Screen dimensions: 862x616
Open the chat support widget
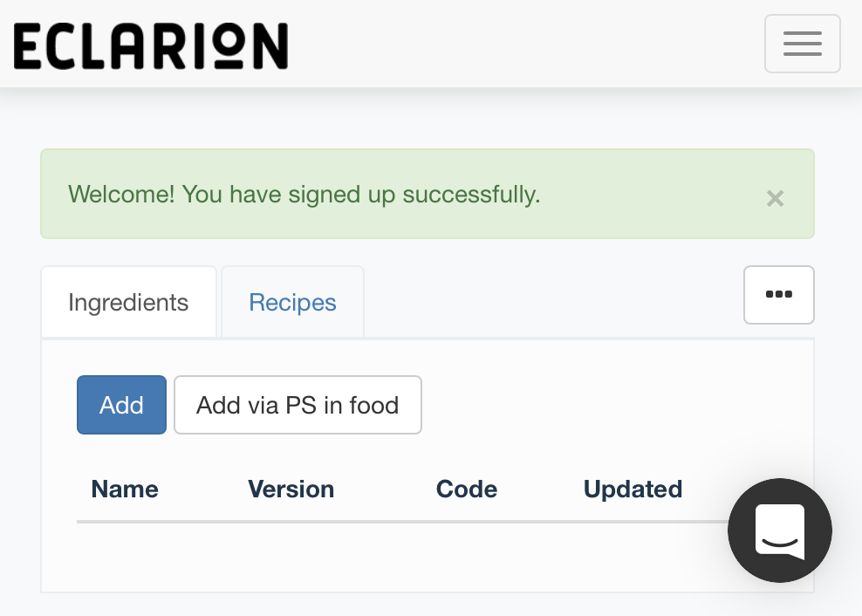coord(779,530)
